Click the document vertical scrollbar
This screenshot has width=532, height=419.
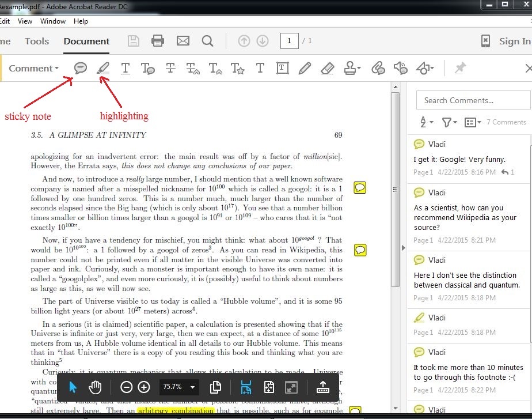click(395, 190)
